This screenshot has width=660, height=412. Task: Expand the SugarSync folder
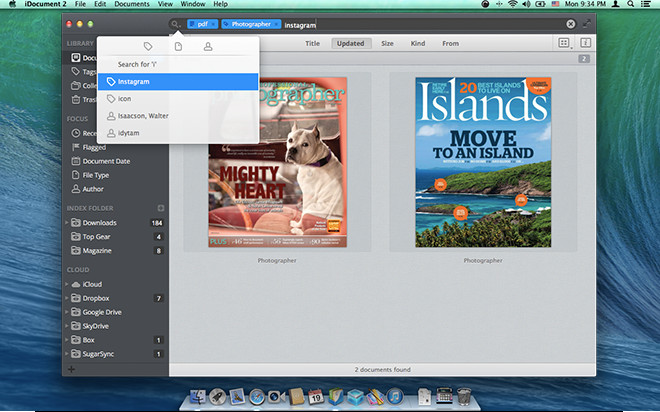coord(67,354)
